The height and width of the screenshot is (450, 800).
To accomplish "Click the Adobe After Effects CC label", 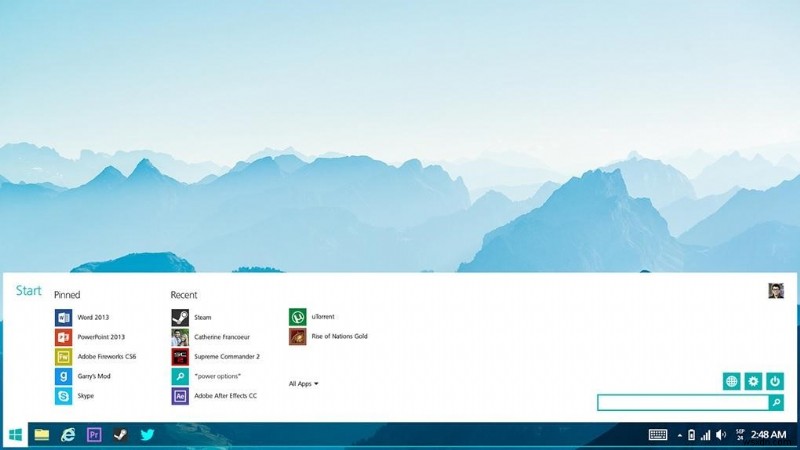I will 226,396.
